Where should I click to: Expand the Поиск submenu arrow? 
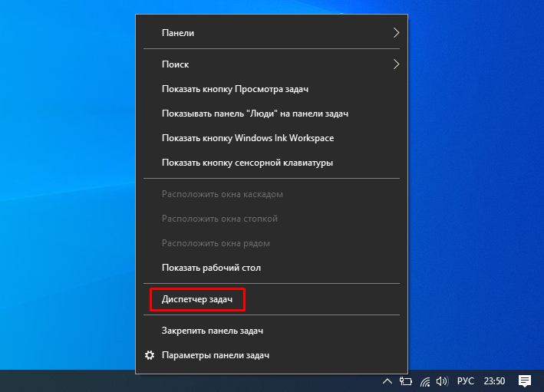pyautogui.click(x=396, y=64)
